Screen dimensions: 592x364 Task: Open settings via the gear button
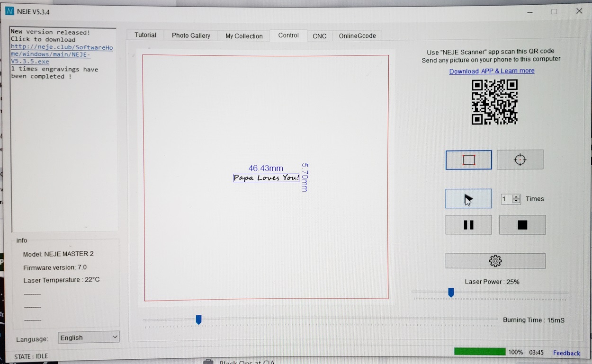pos(495,261)
